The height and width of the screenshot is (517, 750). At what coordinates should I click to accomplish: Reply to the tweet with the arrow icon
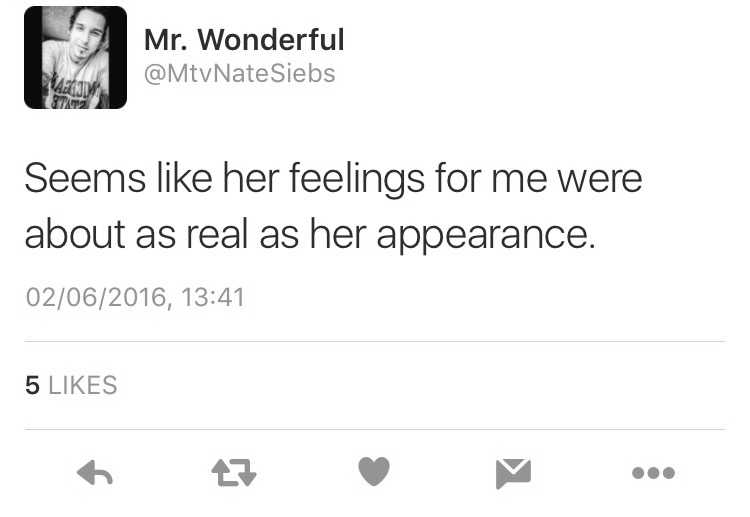[95, 473]
